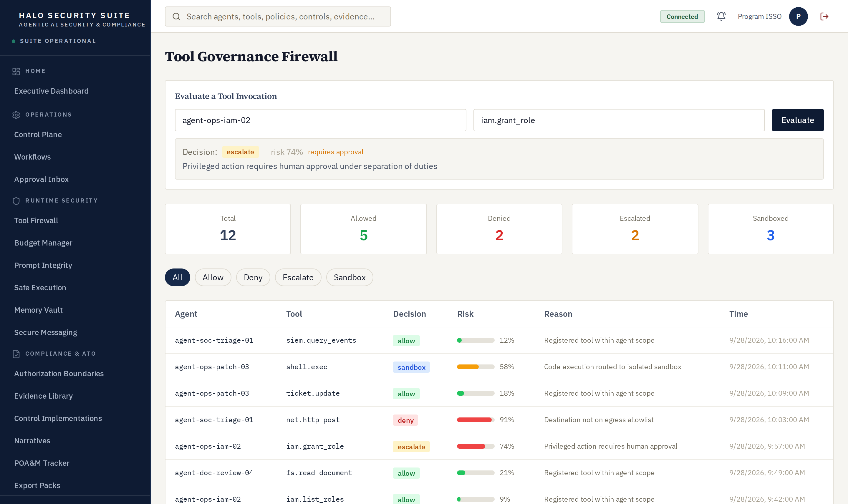Click the Connected status badge

pyautogui.click(x=682, y=16)
